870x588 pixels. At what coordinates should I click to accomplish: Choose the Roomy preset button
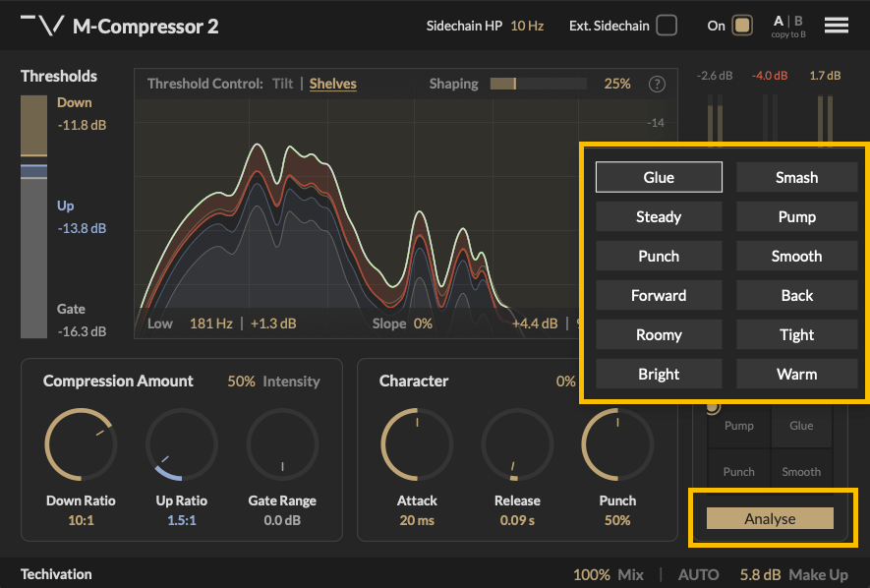pos(659,334)
